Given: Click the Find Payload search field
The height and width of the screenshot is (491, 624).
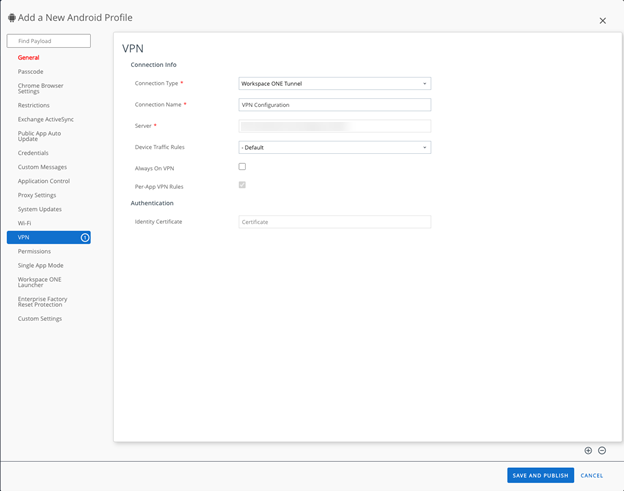Looking at the screenshot, I should tap(49, 41).
